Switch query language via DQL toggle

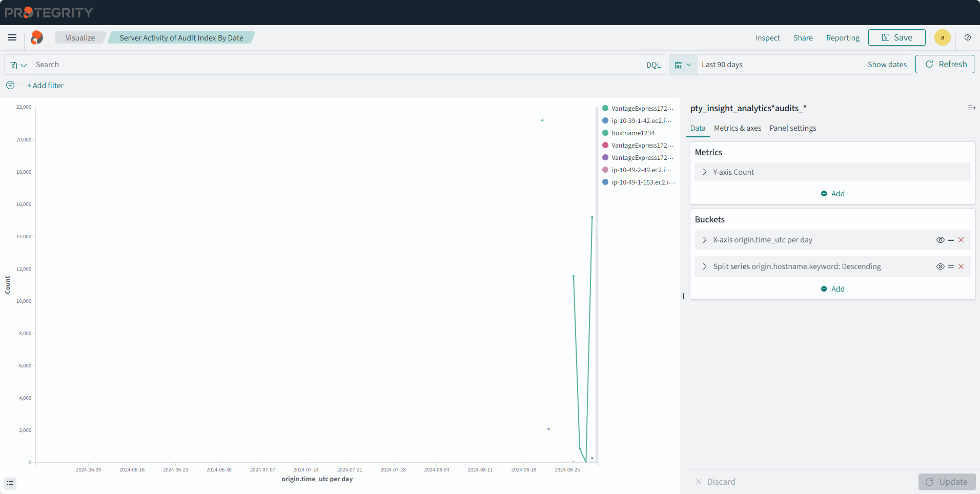click(653, 65)
